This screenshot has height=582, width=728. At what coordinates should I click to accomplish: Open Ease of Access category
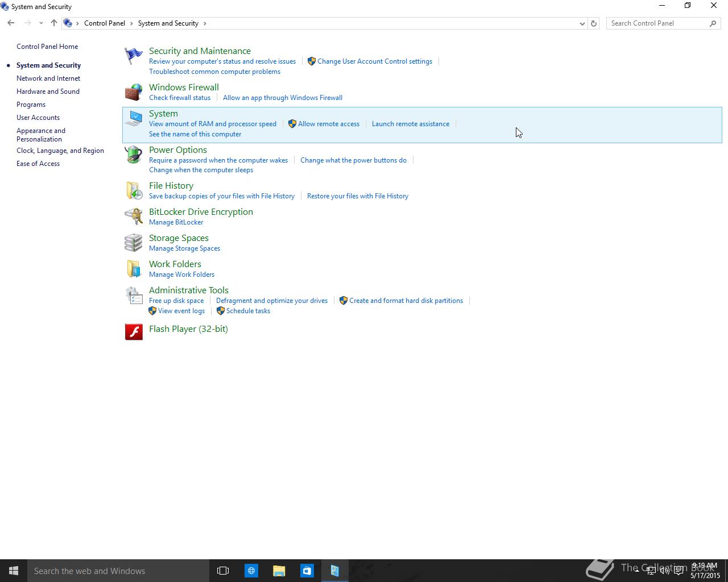38,164
